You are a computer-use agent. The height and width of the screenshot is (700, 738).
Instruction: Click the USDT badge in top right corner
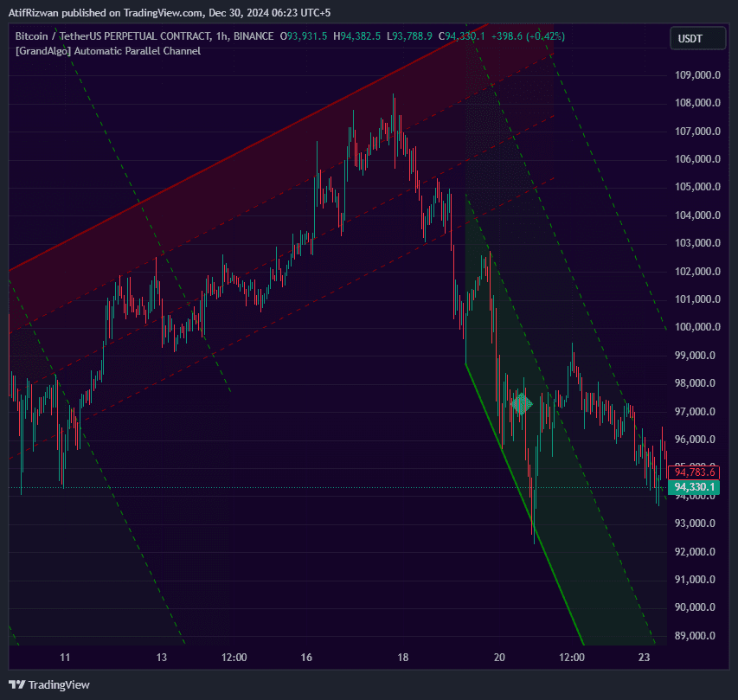tap(697, 38)
